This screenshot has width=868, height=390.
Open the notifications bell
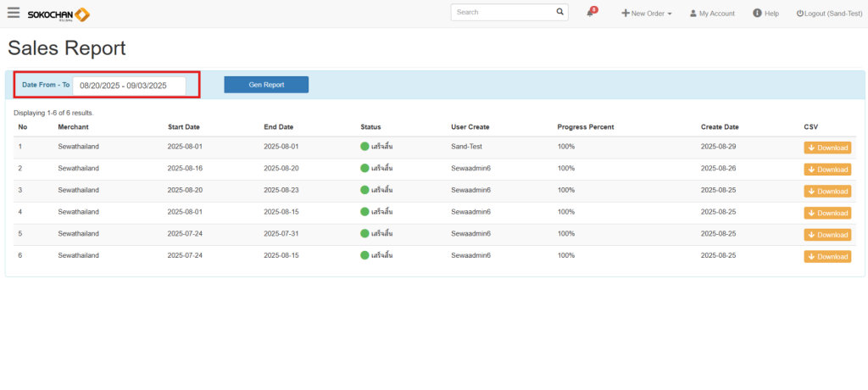pyautogui.click(x=591, y=13)
